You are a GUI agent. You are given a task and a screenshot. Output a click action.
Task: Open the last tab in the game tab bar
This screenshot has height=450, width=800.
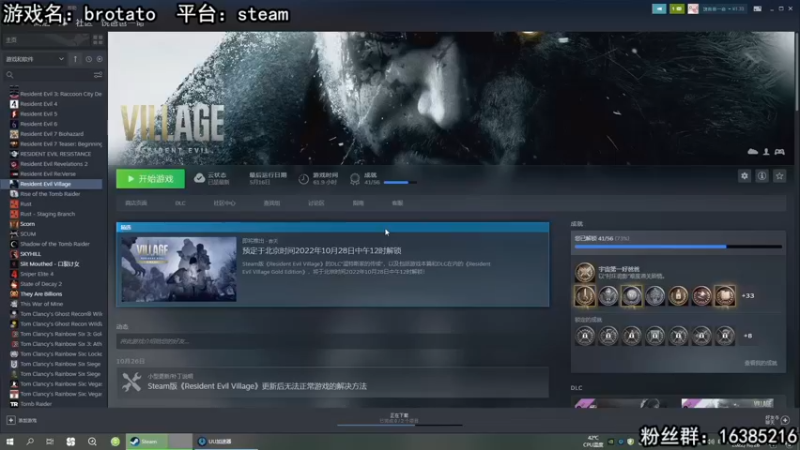[x=397, y=203]
